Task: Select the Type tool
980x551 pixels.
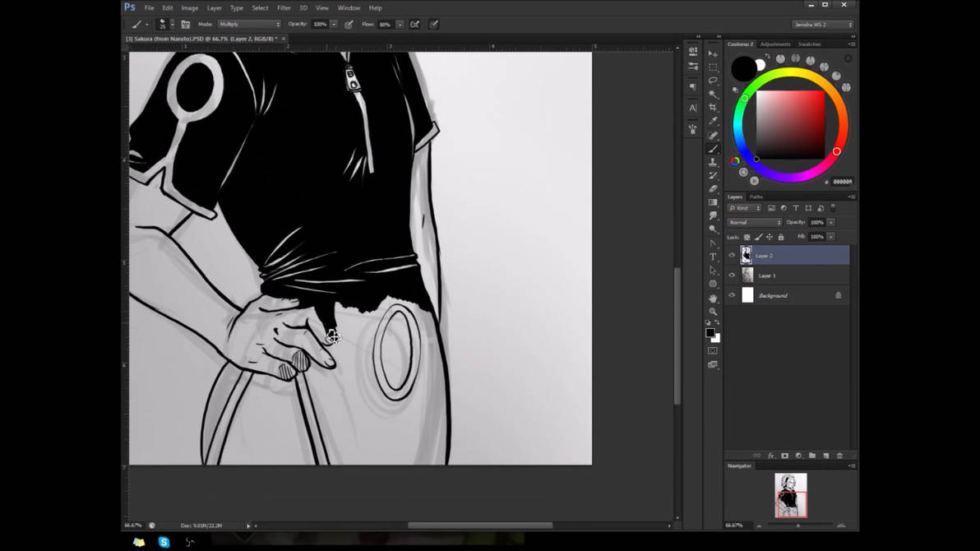Action: pos(713,257)
